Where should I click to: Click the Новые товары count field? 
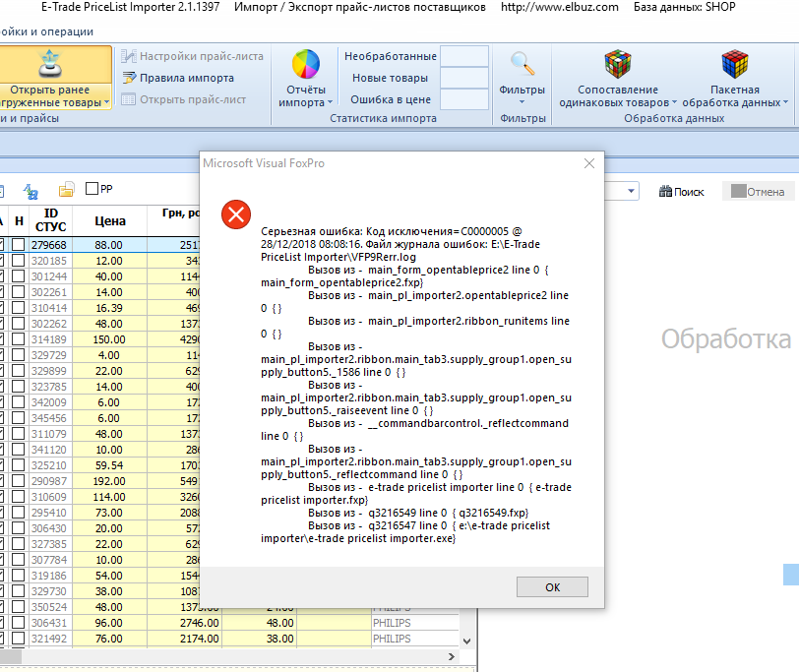(464, 78)
